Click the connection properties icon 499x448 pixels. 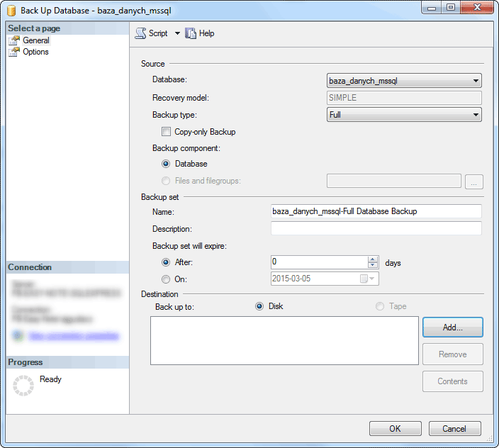(x=17, y=335)
